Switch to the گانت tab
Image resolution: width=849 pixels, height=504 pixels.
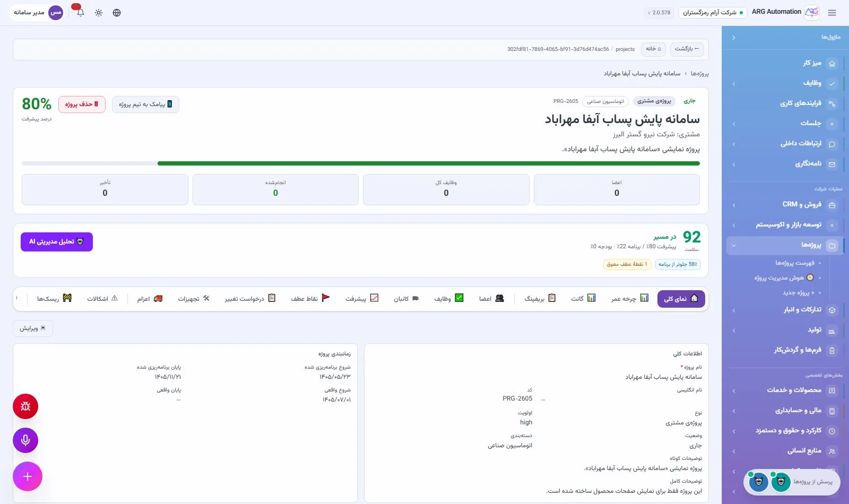pos(583,299)
